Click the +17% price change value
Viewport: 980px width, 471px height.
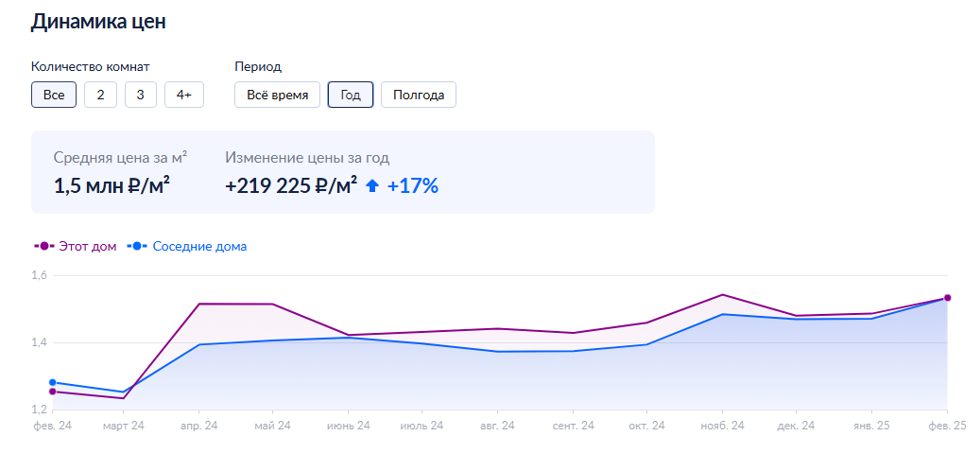click(413, 185)
